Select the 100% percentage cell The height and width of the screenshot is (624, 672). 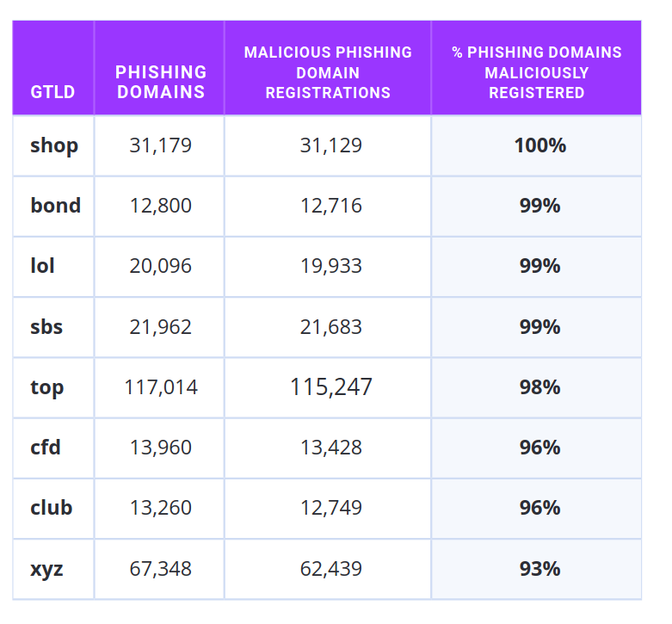(x=539, y=145)
